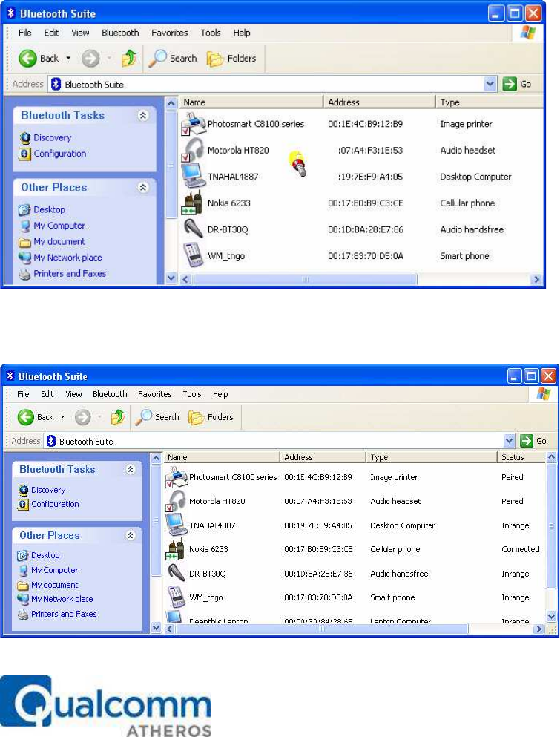The width and height of the screenshot is (560, 737).
Task: Click Up folder icon in bottom window
Action: tap(117, 417)
